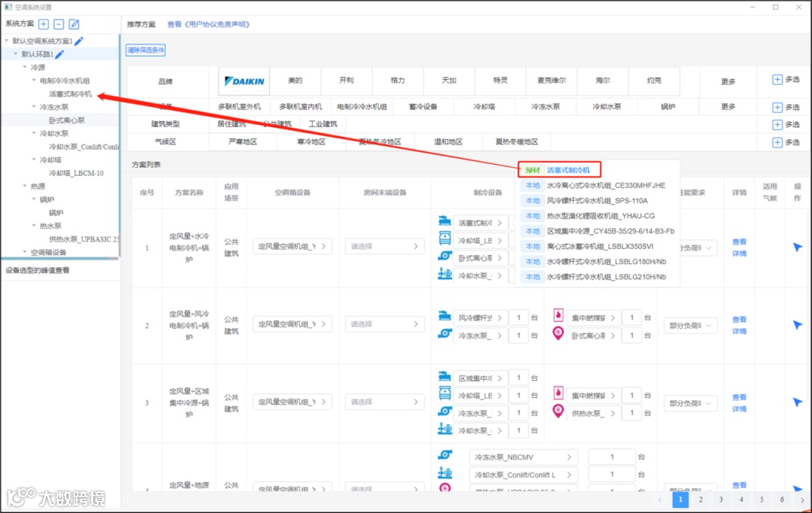Click the 多选 plus icon in 气候区 row
Viewport: 812px width, 513px height.
click(777, 142)
